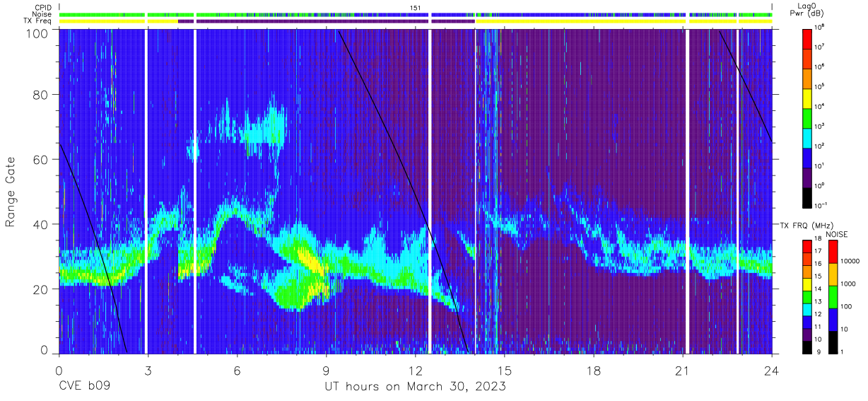This screenshot has height=401, width=868.
Task: Click the y-axis tick label '100'
Action: coord(37,33)
